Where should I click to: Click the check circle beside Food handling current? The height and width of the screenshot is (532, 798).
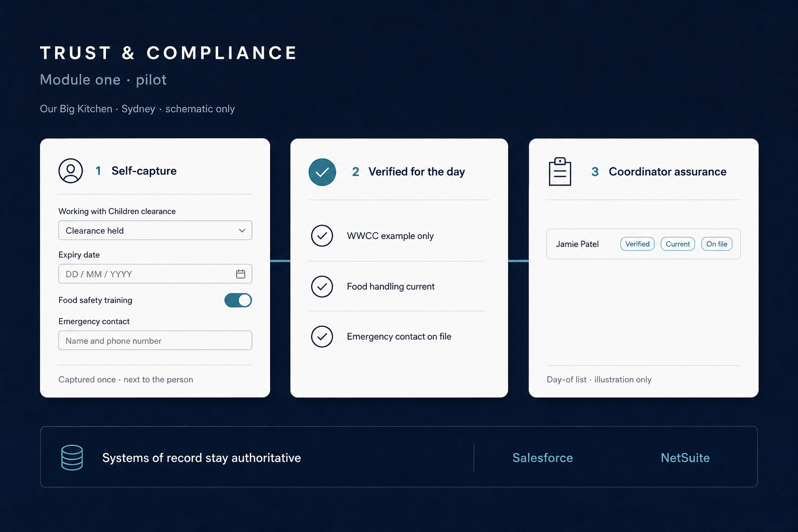pyautogui.click(x=322, y=286)
